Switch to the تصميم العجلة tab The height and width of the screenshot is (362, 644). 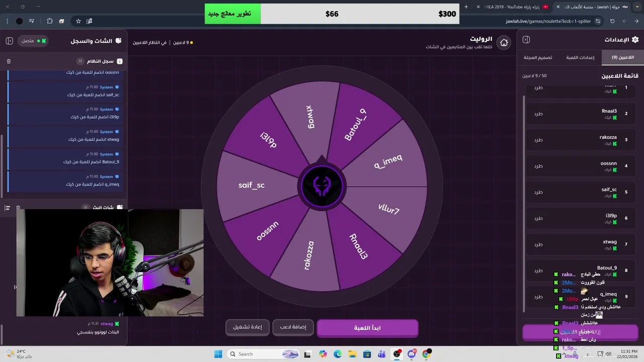[538, 57]
